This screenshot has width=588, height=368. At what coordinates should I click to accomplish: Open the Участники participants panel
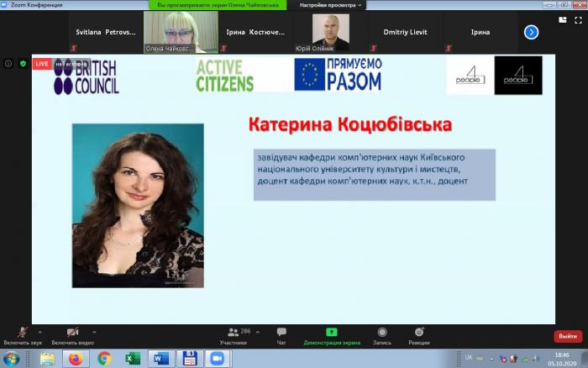click(234, 336)
